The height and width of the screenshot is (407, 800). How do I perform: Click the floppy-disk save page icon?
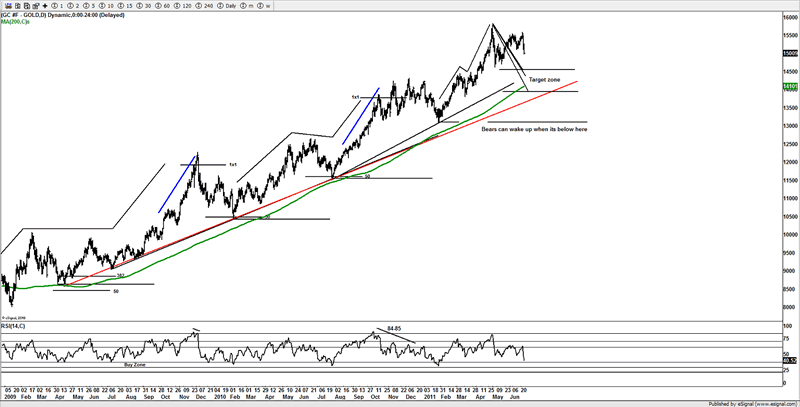pyautogui.click(x=27, y=6)
